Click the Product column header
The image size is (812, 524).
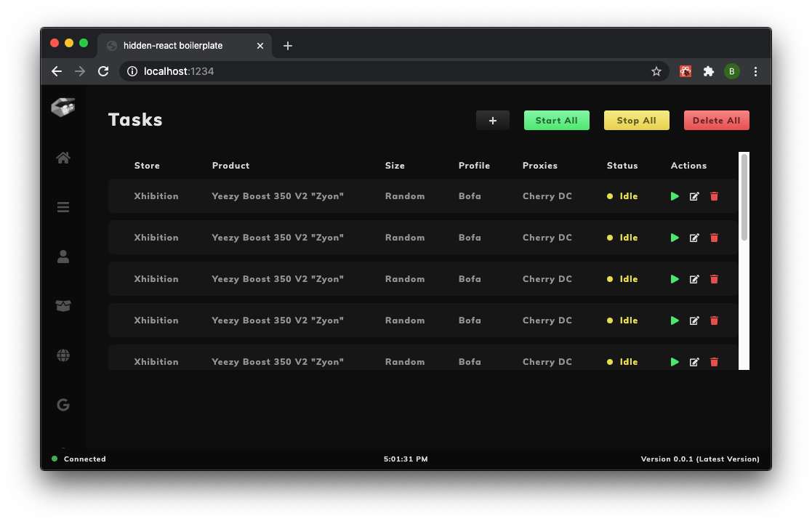(x=231, y=166)
